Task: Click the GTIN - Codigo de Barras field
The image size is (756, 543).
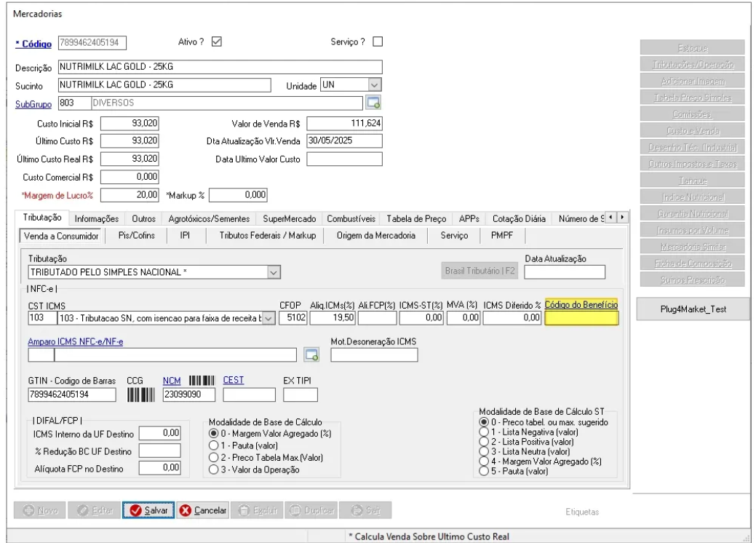Action: 72,395
